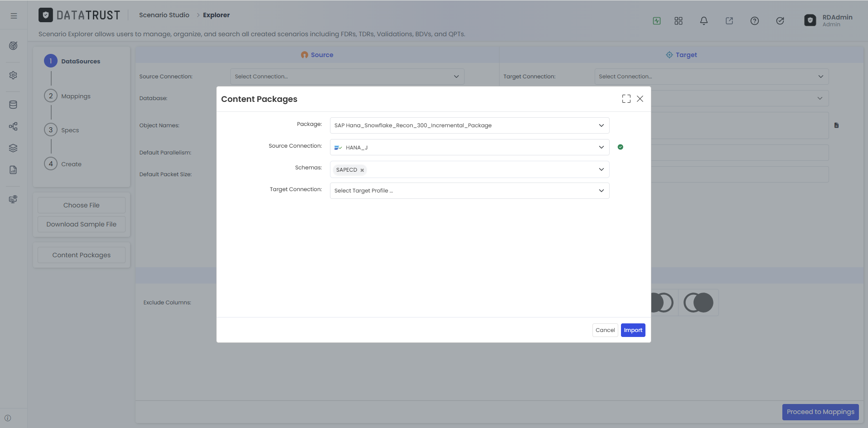This screenshot has height=428, width=868.
Task: Expand the target Database dropdown beside the dialog
Action: [740, 98]
